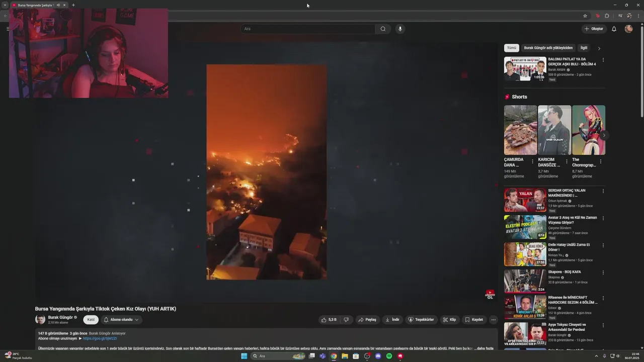Click the Oluştur create button
644x362 pixels.
pos(594,29)
